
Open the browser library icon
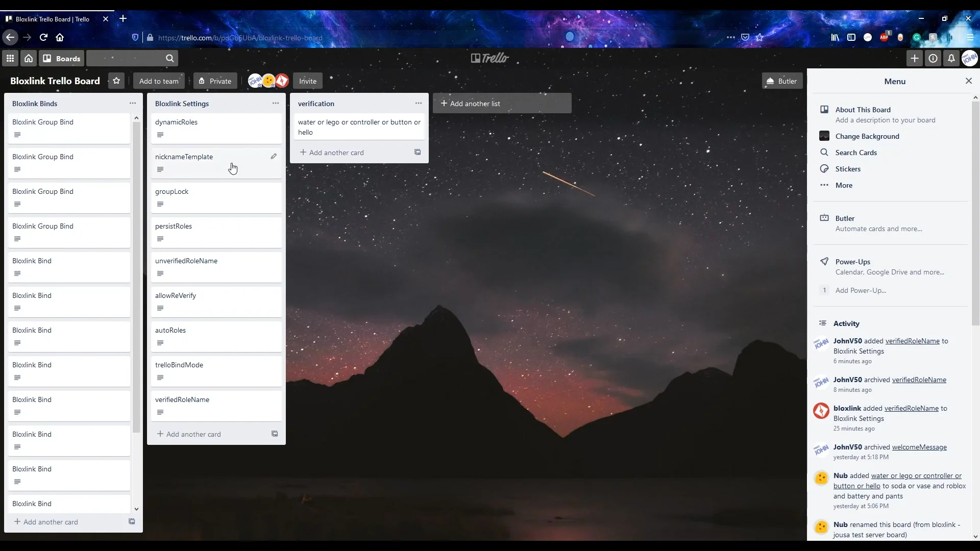[835, 37]
